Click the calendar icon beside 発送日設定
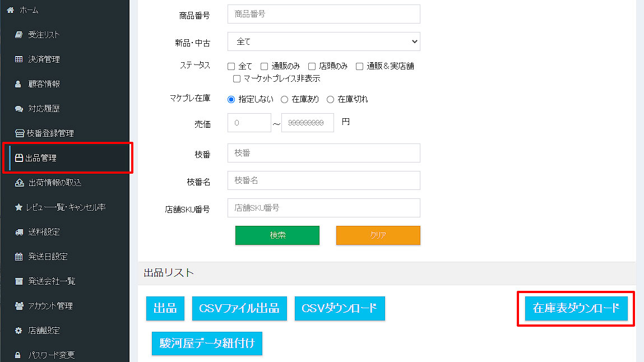Image resolution: width=644 pixels, height=362 pixels. pyautogui.click(x=18, y=257)
